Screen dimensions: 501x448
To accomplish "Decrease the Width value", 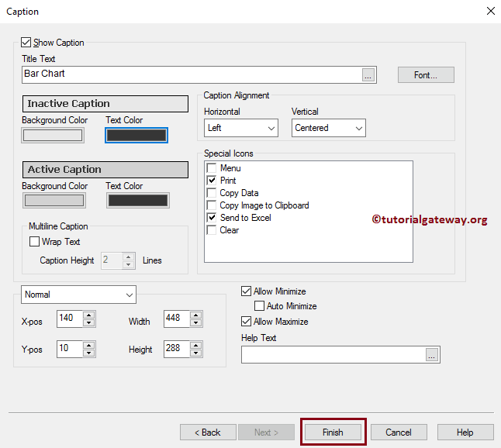I will tap(196, 323).
